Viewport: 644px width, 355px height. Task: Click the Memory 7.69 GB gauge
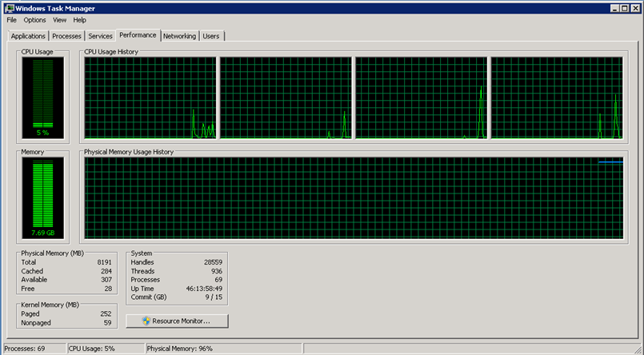(42, 198)
